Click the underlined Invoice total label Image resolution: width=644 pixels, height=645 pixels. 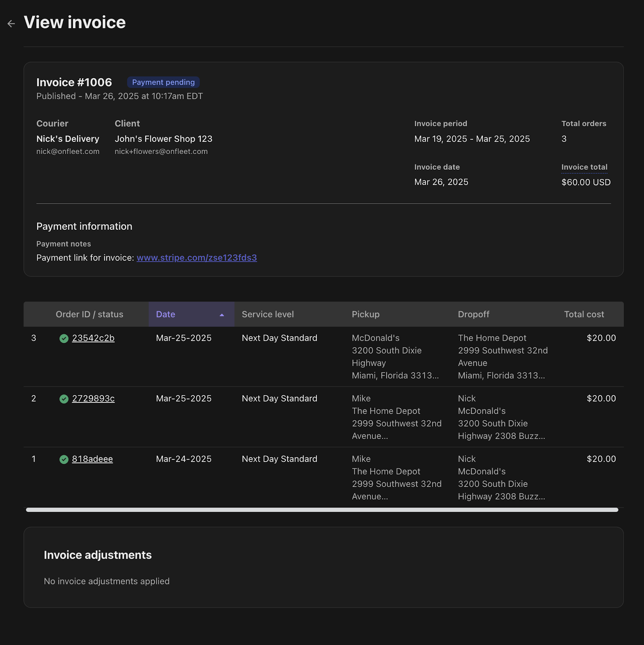coord(584,167)
